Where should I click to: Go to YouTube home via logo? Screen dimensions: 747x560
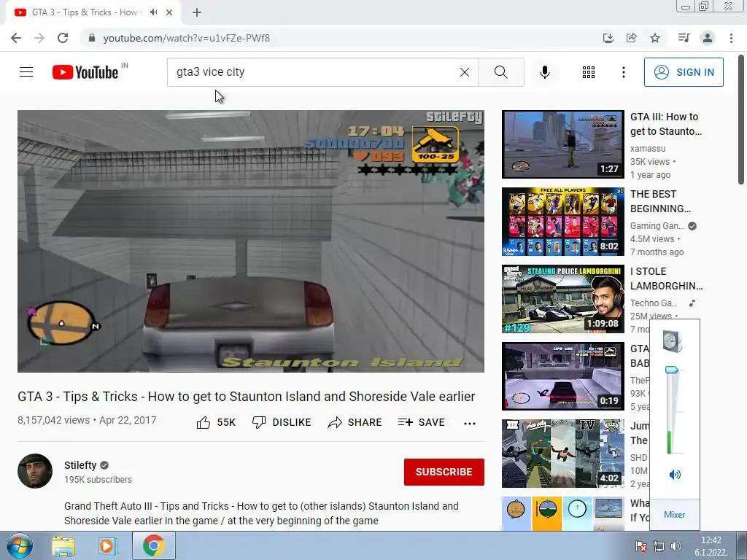(x=86, y=72)
